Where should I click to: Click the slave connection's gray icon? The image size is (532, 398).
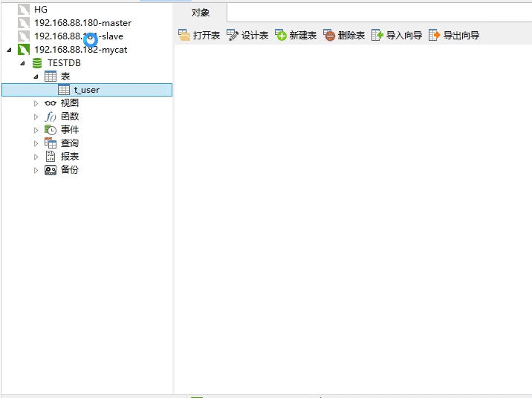pyautogui.click(x=24, y=36)
